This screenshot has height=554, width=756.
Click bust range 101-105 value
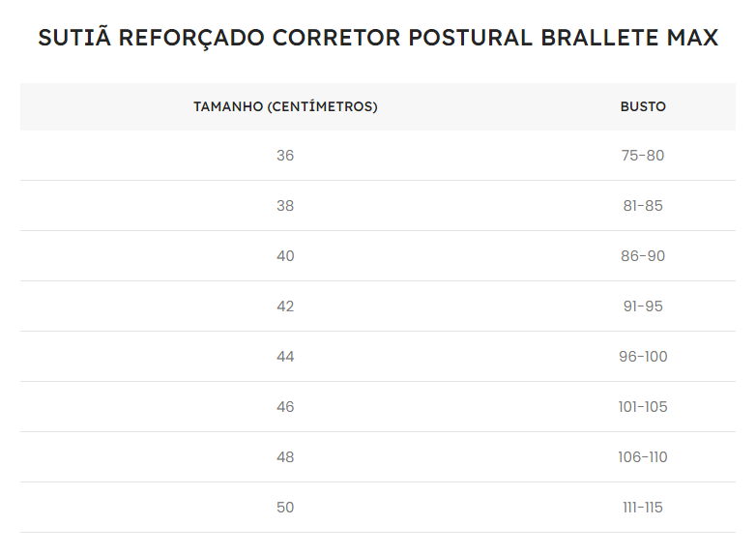(643, 407)
